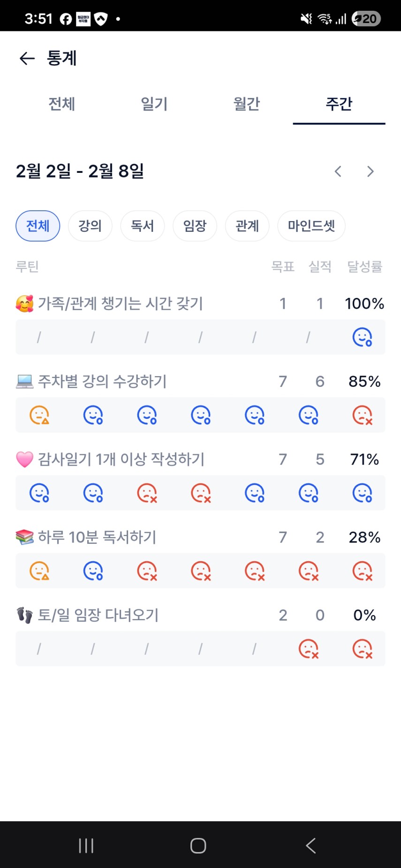The height and width of the screenshot is (868, 401).
Task: Open Android recent apps button
Action: pyautogui.click(x=86, y=846)
